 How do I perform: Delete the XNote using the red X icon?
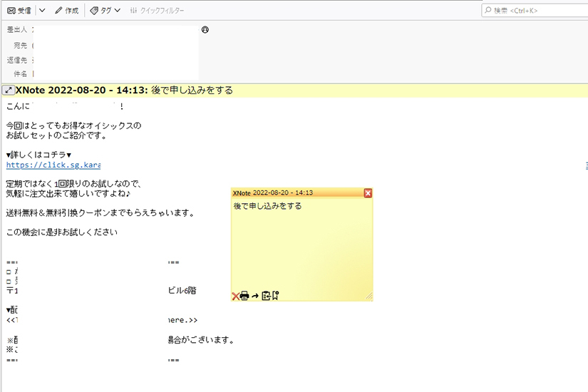235,296
